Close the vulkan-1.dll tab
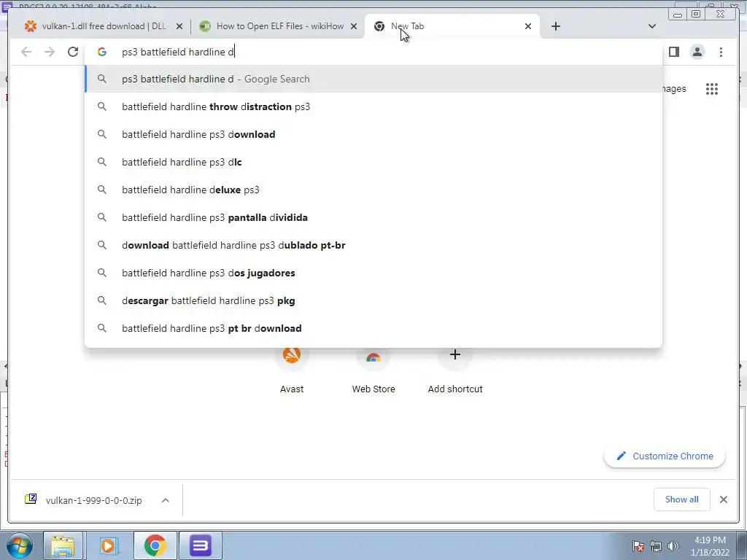The width and height of the screenshot is (747, 560). tap(179, 26)
